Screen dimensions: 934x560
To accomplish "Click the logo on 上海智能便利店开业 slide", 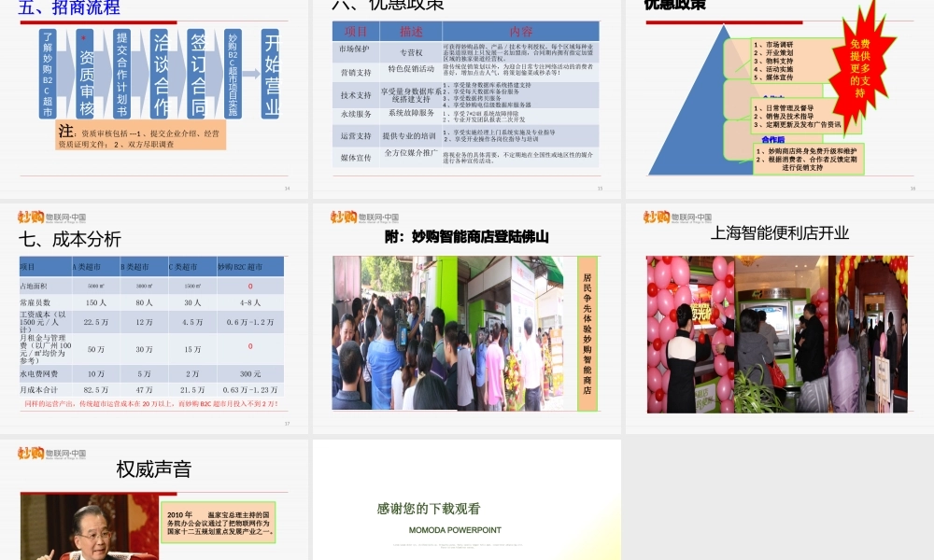I will (x=677, y=217).
